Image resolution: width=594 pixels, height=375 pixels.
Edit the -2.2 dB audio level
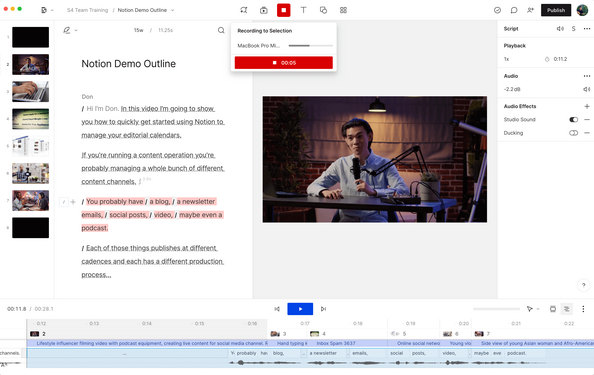(512, 89)
